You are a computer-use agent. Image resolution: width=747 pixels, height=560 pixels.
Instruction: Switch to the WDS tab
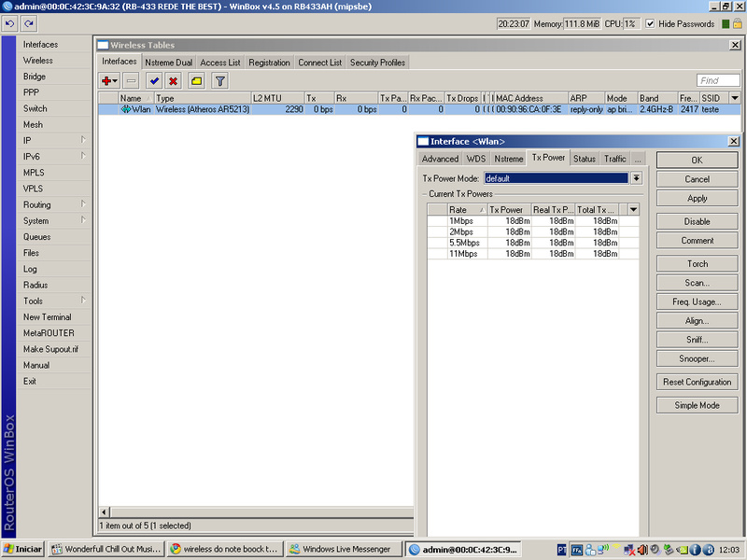pos(476,159)
